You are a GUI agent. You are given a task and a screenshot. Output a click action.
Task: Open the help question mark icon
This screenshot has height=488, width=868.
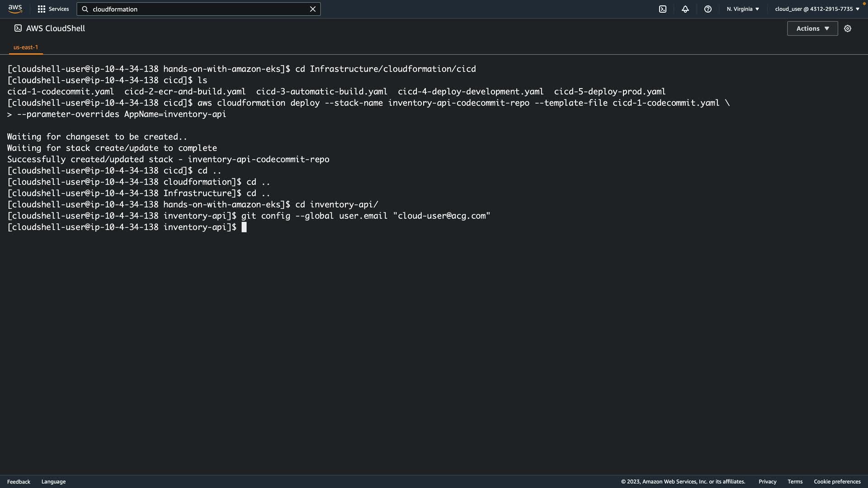708,9
